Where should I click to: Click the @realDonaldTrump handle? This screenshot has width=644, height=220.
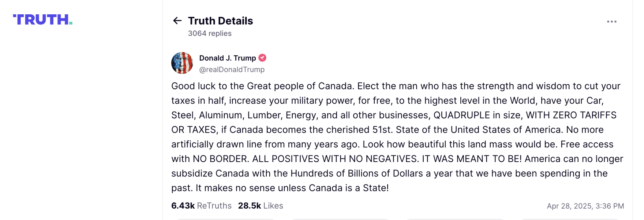click(232, 69)
